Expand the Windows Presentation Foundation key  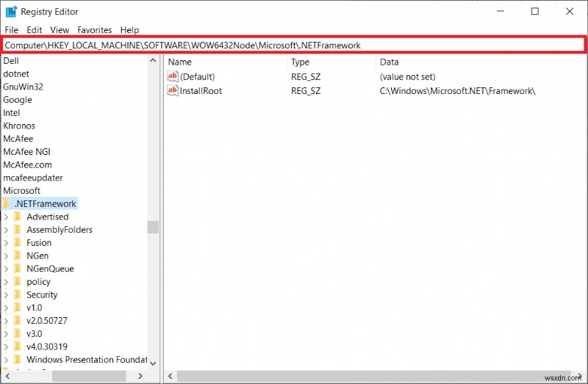click(6, 360)
